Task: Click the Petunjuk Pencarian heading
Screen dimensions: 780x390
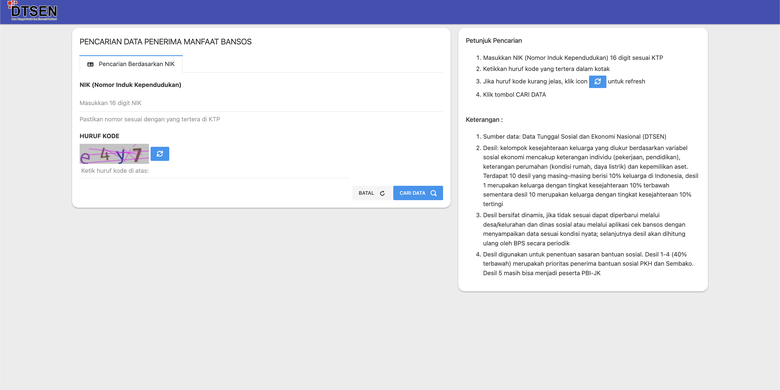Action: click(494, 41)
